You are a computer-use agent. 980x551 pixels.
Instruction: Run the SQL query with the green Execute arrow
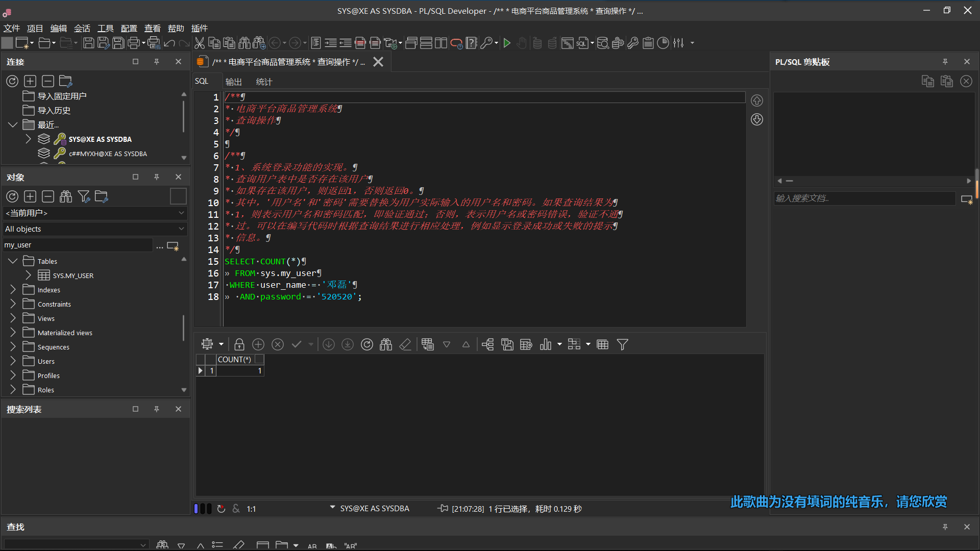pos(507,43)
